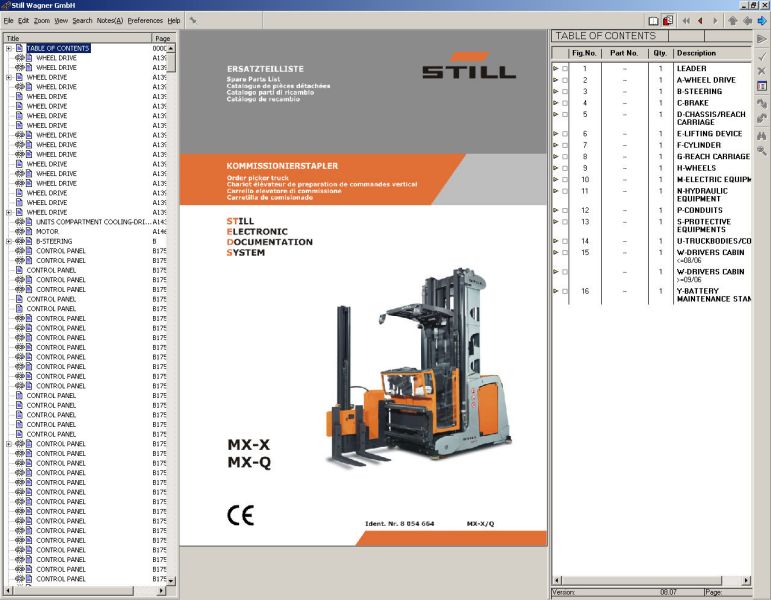
Task: Click the red book view icon
Action: tap(667, 20)
